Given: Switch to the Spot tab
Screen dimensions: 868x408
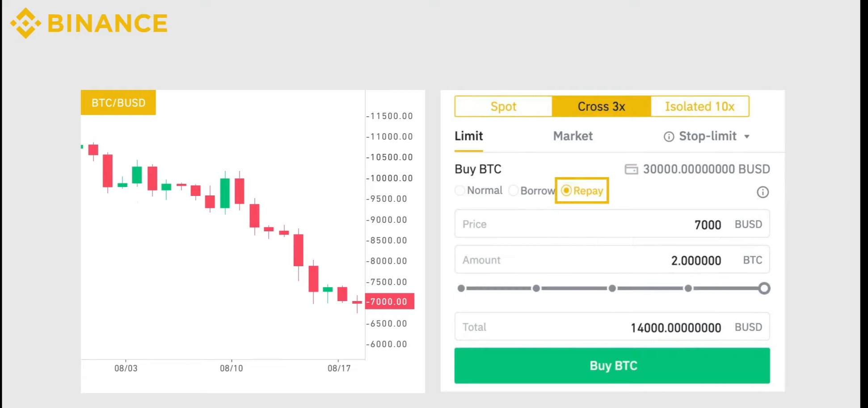Looking at the screenshot, I should click(503, 106).
